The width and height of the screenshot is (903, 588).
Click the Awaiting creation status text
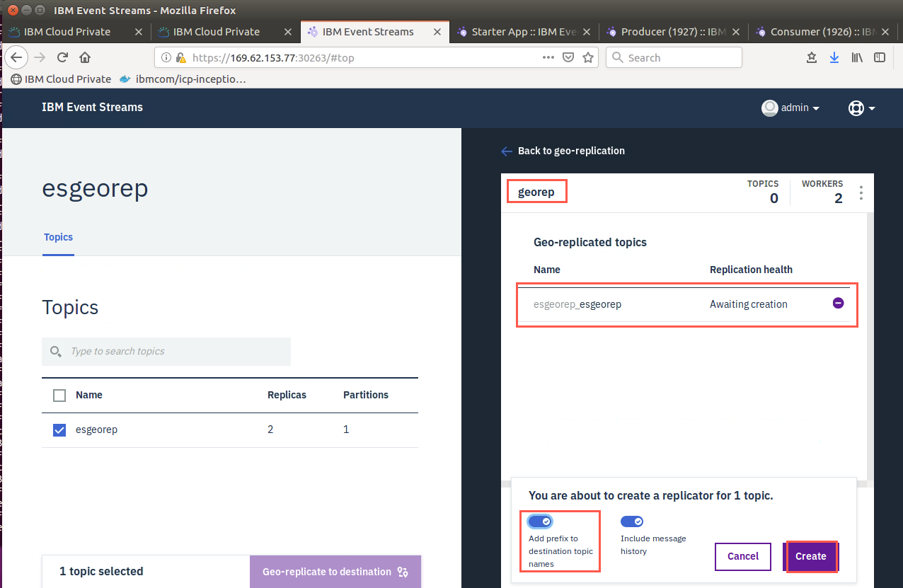[x=749, y=304]
